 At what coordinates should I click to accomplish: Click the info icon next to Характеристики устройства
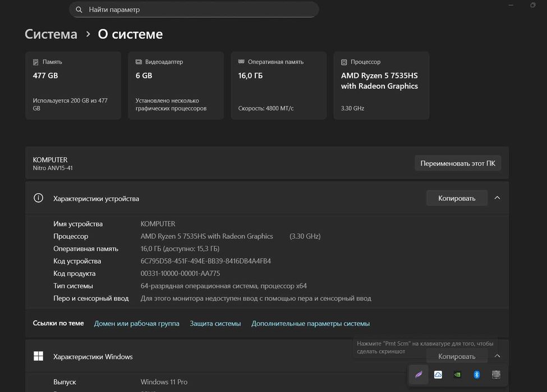pyautogui.click(x=38, y=198)
